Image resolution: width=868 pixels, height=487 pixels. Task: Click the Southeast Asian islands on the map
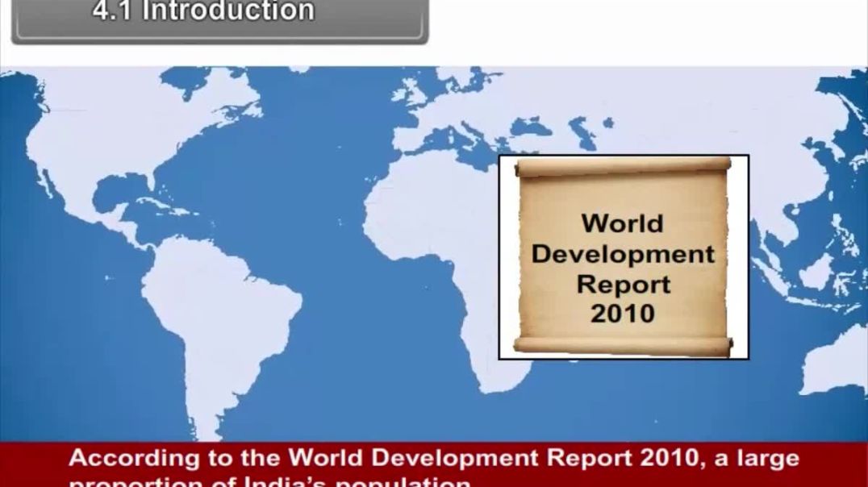tap(807, 266)
